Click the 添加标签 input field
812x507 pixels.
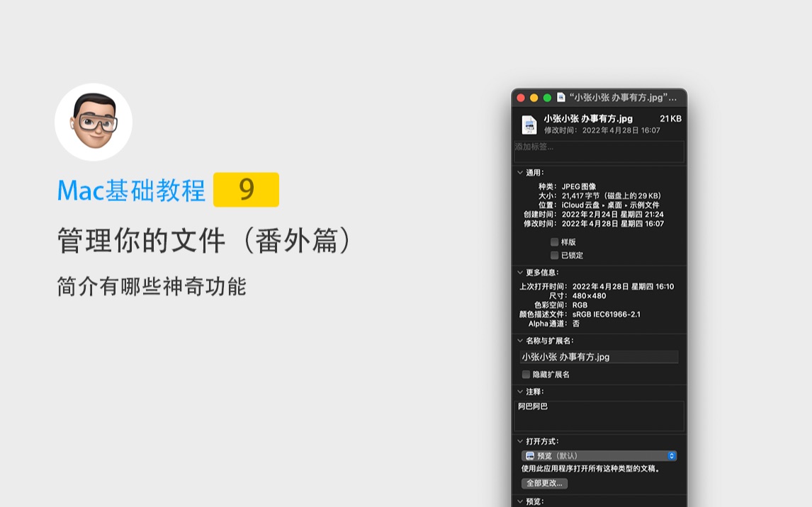click(599, 151)
